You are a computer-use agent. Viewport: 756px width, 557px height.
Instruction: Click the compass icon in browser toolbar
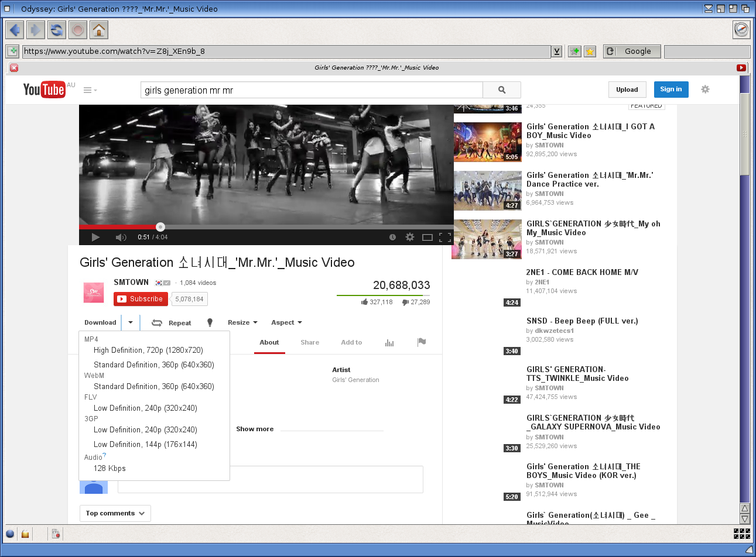(741, 29)
